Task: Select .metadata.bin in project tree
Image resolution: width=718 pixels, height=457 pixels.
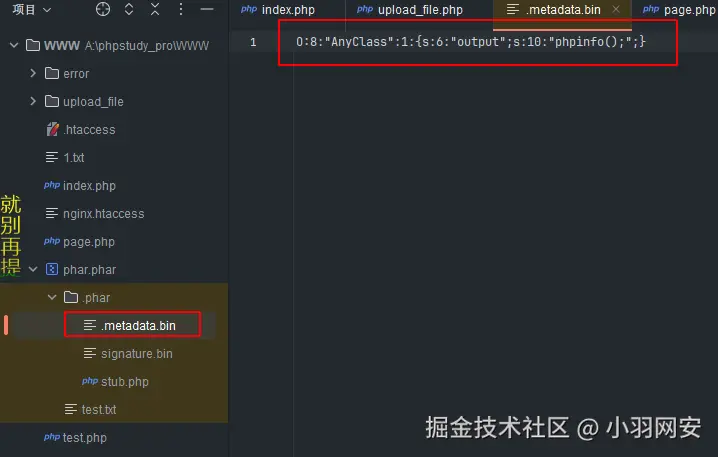Action: pyautogui.click(x=138, y=326)
